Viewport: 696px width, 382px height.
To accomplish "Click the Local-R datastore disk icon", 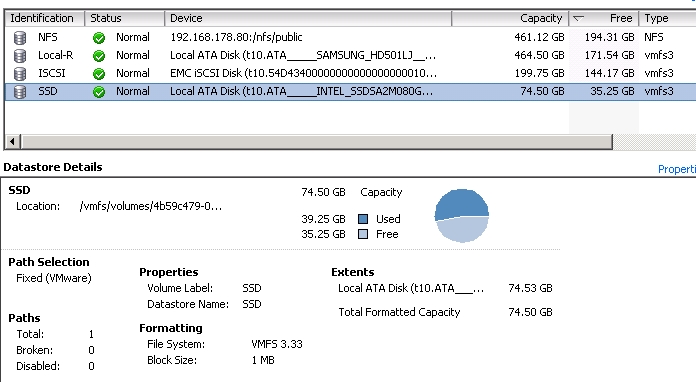I will click(20, 55).
